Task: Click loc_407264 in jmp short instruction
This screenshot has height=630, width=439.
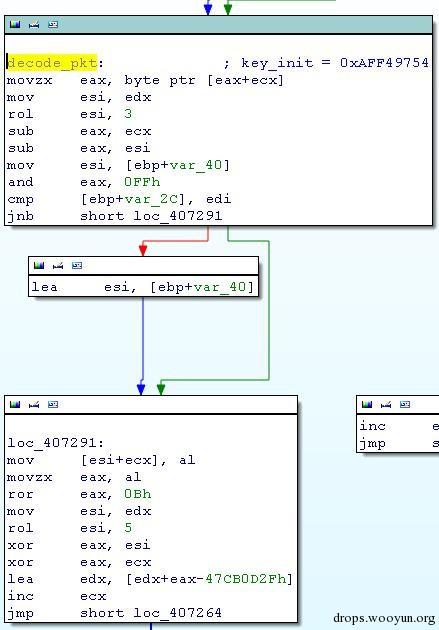Action: pyautogui.click(x=178, y=613)
